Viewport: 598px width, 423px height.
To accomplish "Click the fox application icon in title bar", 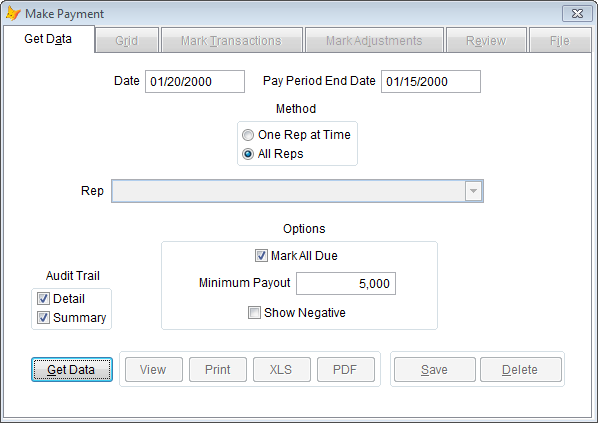I will 13,14.
